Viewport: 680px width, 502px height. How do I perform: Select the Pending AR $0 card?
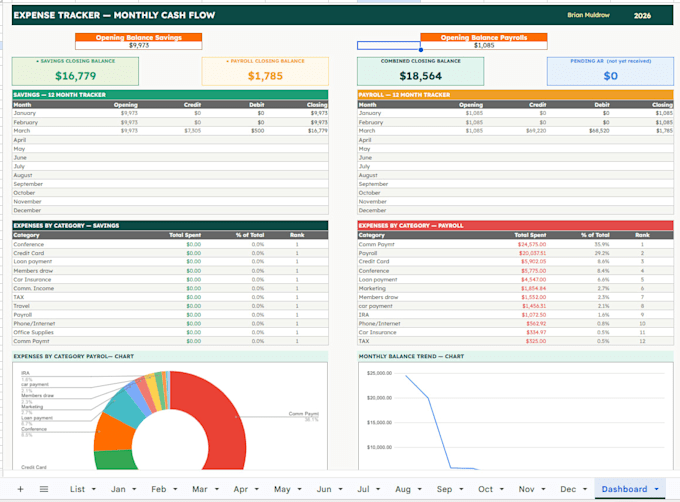click(x=610, y=72)
